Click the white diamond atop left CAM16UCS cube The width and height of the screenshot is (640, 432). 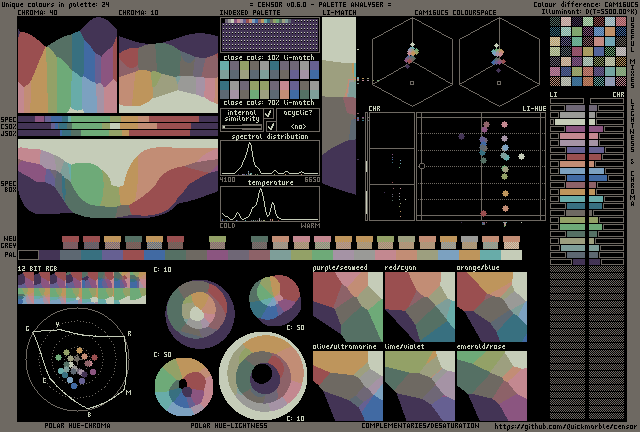pyautogui.click(x=412, y=45)
